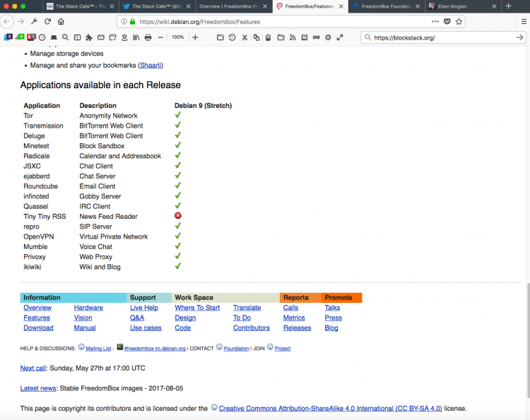Image resolution: width=530 pixels, height=420 pixels.
Task: Zoom out with the minus icon
Action: pyautogui.click(x=160, y=37)
